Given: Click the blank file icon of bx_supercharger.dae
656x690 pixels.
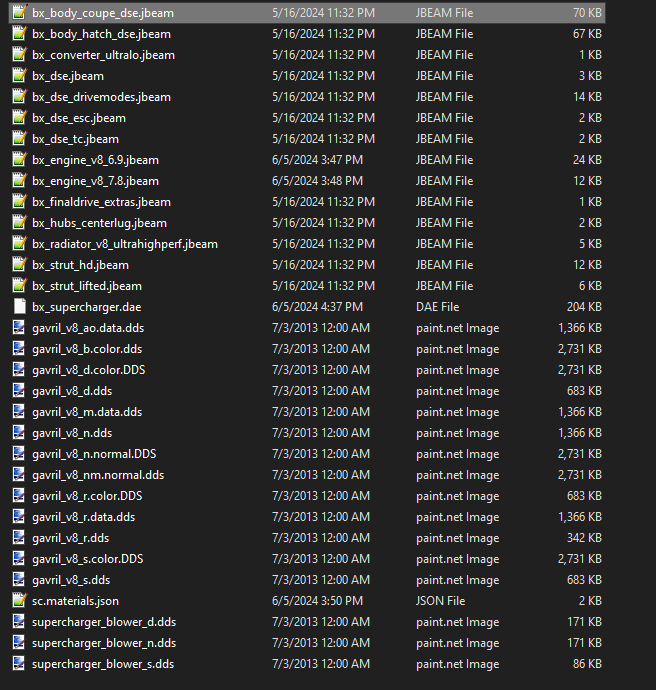Looking at the screenshot, I should tap(19, 306).
